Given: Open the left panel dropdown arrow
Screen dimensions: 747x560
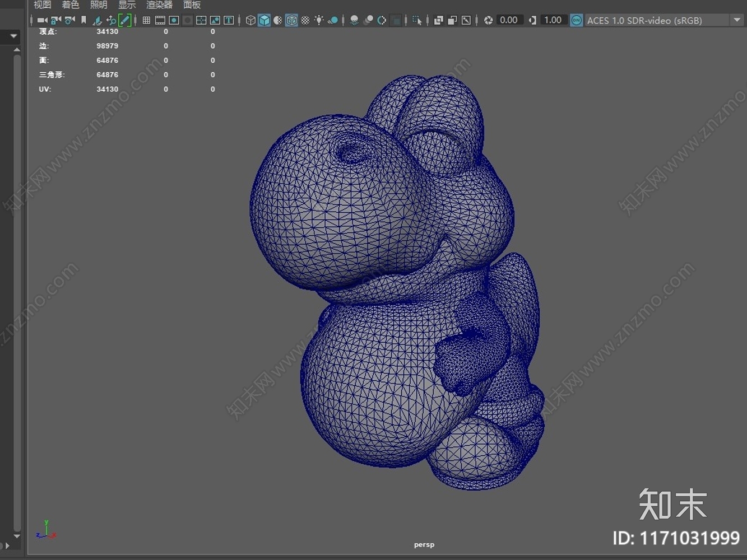Looking at the screenshot, I should (13, 36).
